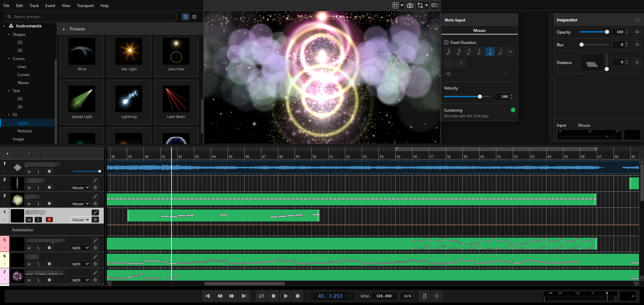Toggle the metronome
The width and height of the screenshot is (644, 305).
coord(425,296)
